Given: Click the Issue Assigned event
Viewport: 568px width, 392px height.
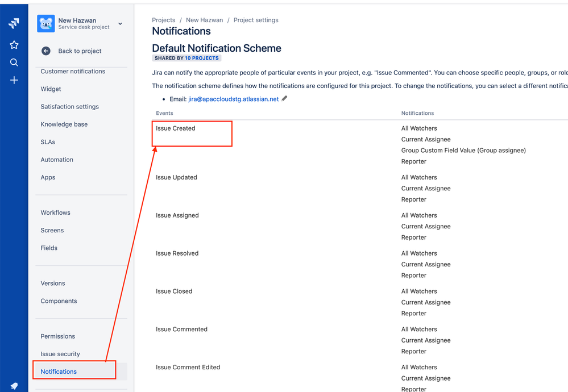Looking at the screenshot, I should [x=177, y=215].
